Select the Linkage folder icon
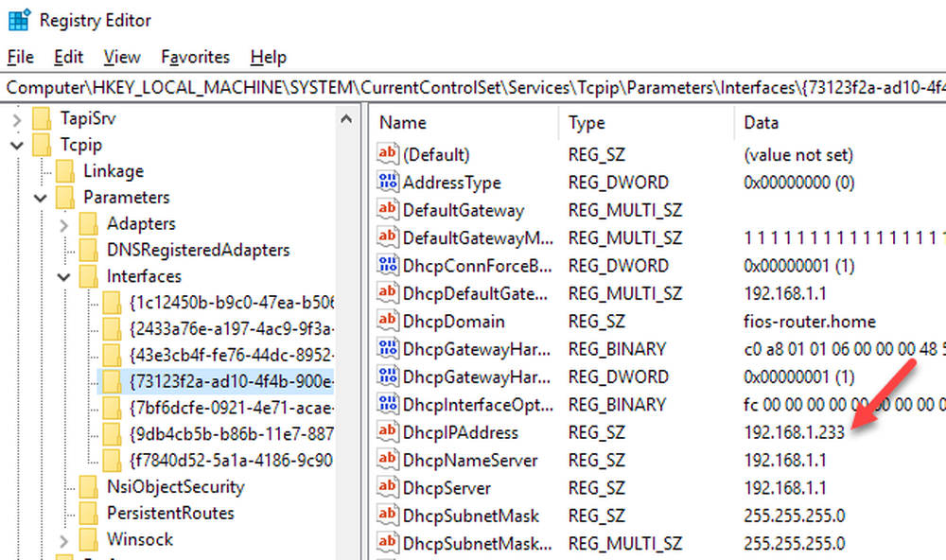 click(x=65, y=171)
